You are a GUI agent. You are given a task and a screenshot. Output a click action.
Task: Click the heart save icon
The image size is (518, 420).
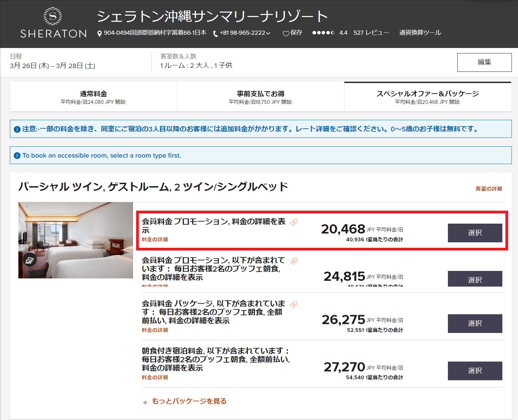click(286, 33)
